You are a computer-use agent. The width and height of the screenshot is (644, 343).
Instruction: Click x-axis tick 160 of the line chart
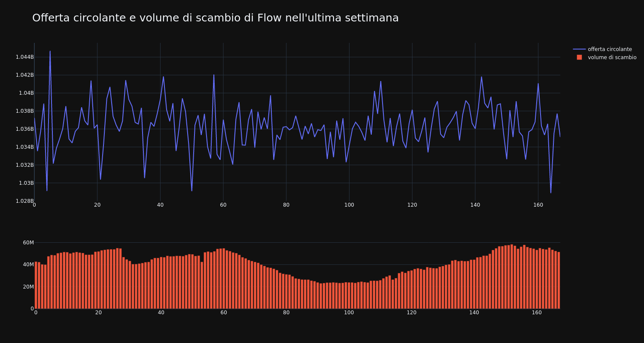click(x=538, y=205)
